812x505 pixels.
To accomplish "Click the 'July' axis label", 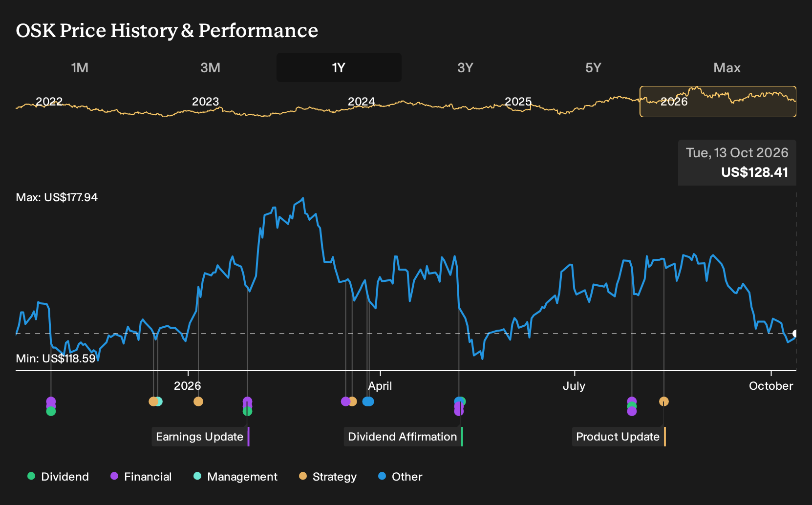I will (574, 386).
